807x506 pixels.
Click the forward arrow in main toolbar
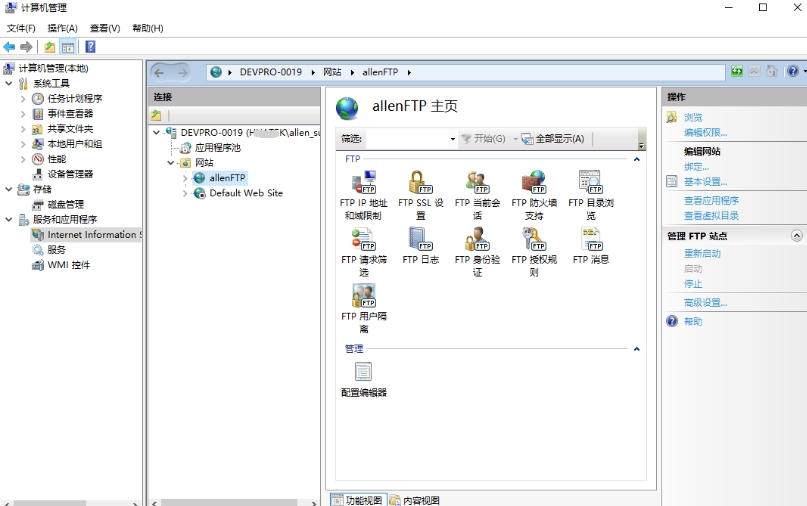26,47
